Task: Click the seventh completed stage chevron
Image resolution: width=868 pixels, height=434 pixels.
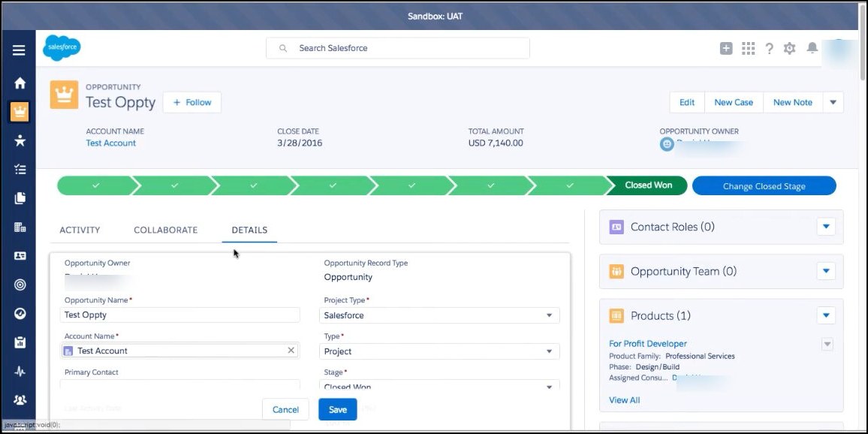Action: point(569,185)
